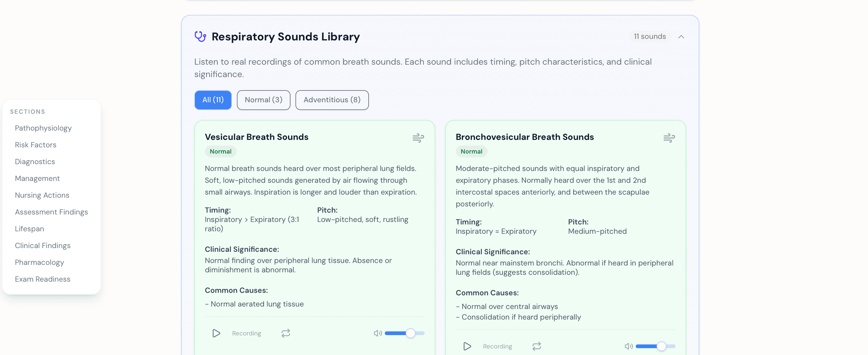Viewport: 868px width, 355px height.
Task: Mute the Vesicular Breath Sounds volume
Action: pos(377,333)
